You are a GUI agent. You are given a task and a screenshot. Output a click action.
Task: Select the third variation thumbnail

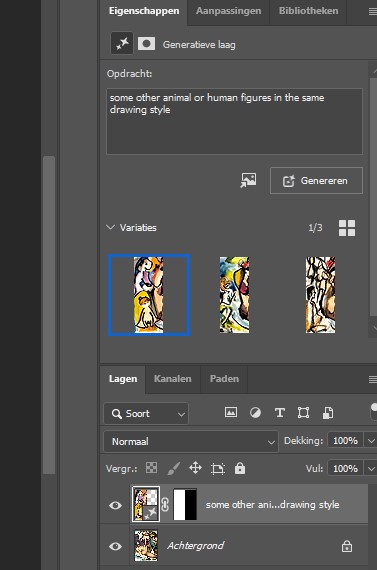click(321, 295)
